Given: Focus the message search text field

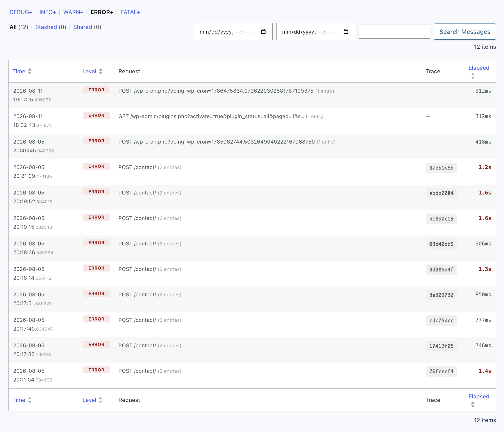Looking at the screenshot, I should tap(394, 32).
